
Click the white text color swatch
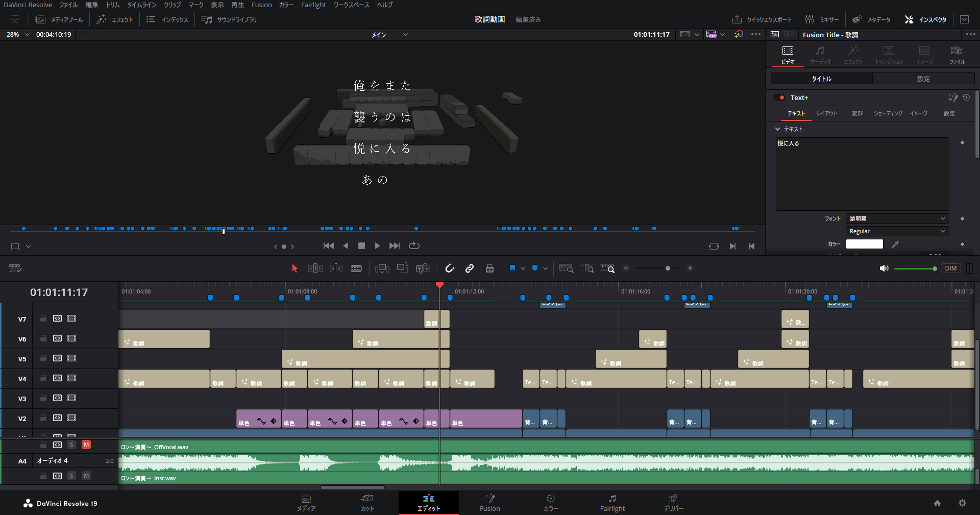click(864, 244)
